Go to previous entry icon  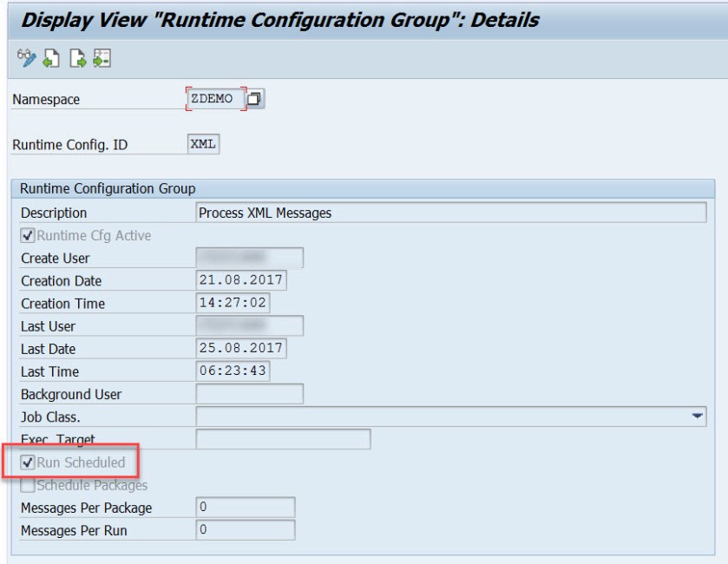[51, 58]
